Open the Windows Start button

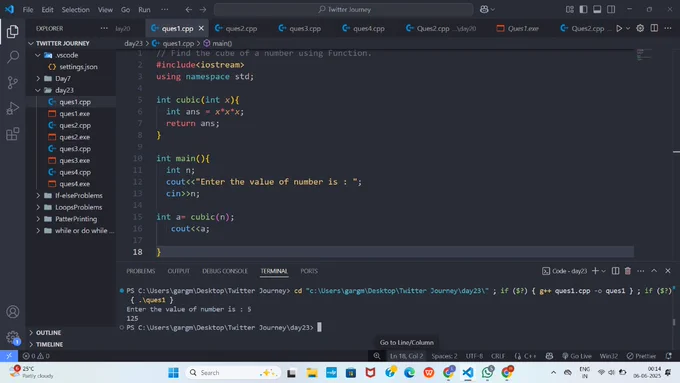(x=173, y=373)
